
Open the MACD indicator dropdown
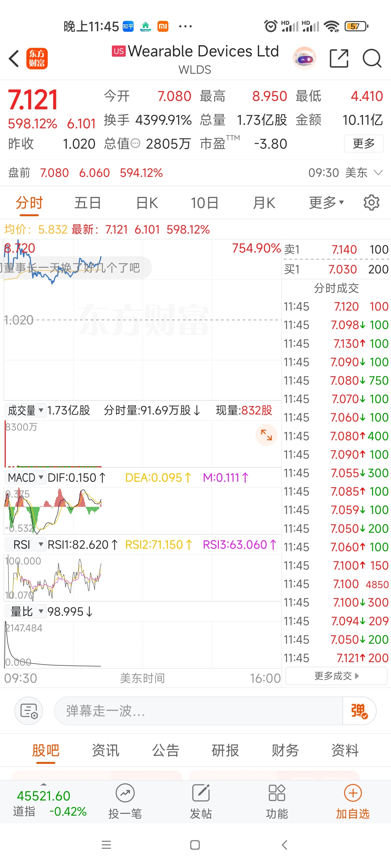pyautogui.click(x=25, y=477)
